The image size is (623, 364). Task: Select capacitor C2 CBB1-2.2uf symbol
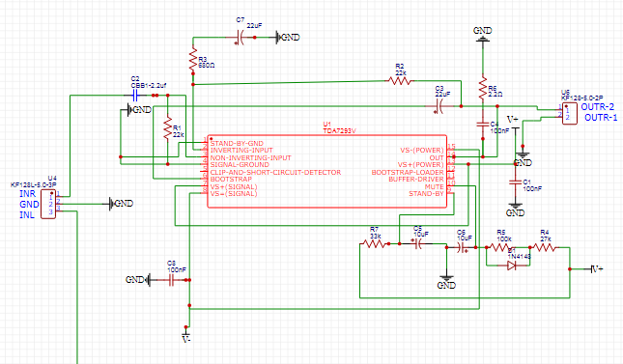tap(135, 96)
